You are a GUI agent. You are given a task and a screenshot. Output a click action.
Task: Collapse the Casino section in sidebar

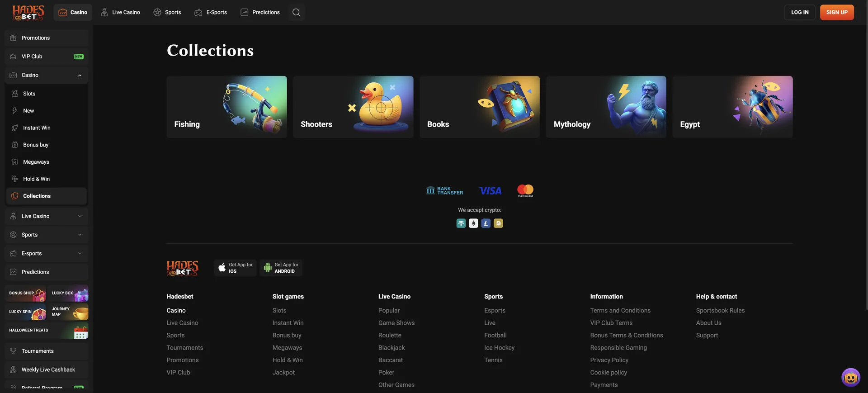(x=46, y=75)
